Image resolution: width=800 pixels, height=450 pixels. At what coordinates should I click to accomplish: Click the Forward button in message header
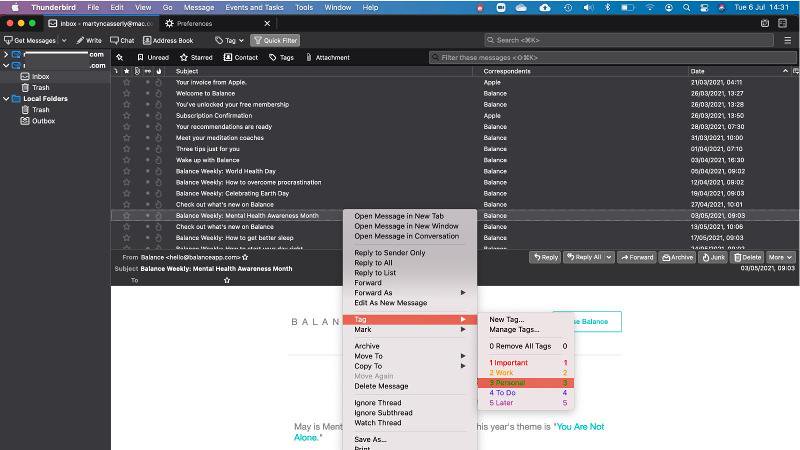tap(636, 257)
